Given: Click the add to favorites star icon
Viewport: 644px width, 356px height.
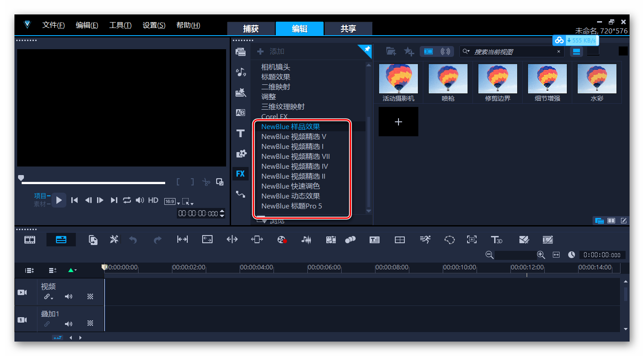Looking at the screenshot, I should pyautogui.click(x=409, y=51).
